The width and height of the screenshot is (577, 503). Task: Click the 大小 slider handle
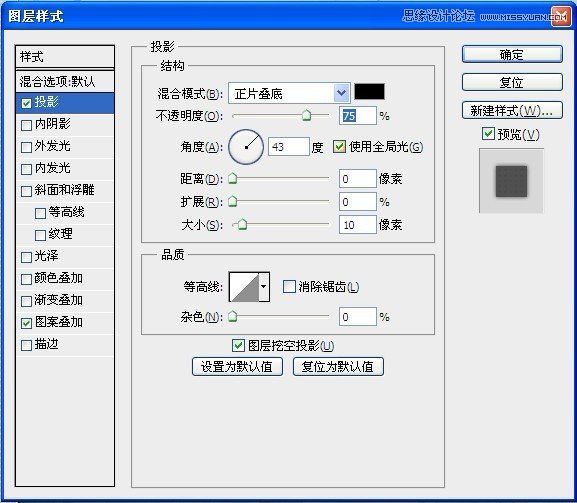[242, 224]
